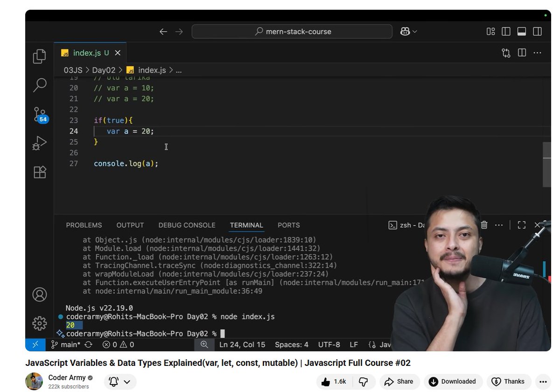This screenshot has height=392, width=560.
Task: Open the Search view in the activity bar
Action: [x=40, y=85]
